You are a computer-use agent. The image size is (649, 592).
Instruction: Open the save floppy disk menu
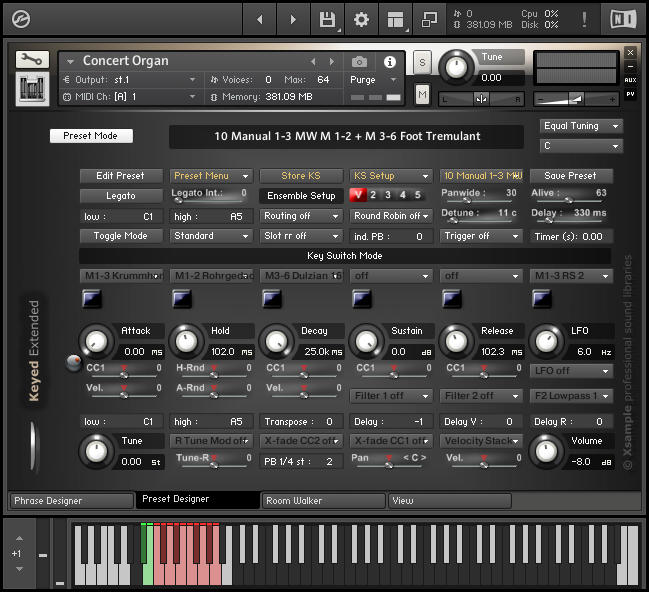327,19
